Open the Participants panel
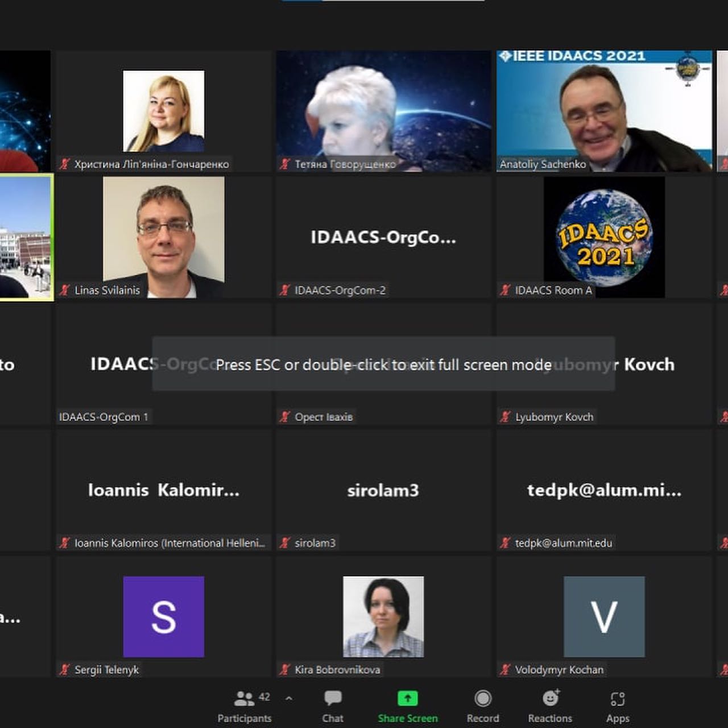The image size is (728, 728). point(245,707)
